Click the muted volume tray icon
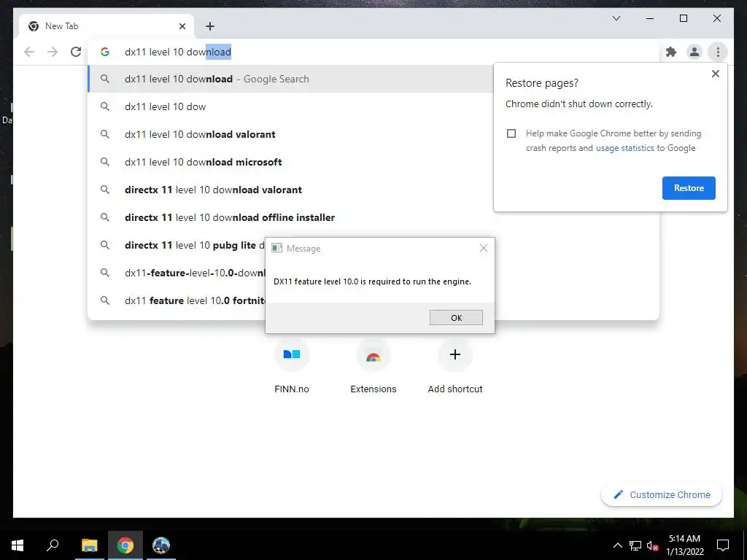This screenshot has height=560, width=747. pyautogui.click(x=653, y=545)
